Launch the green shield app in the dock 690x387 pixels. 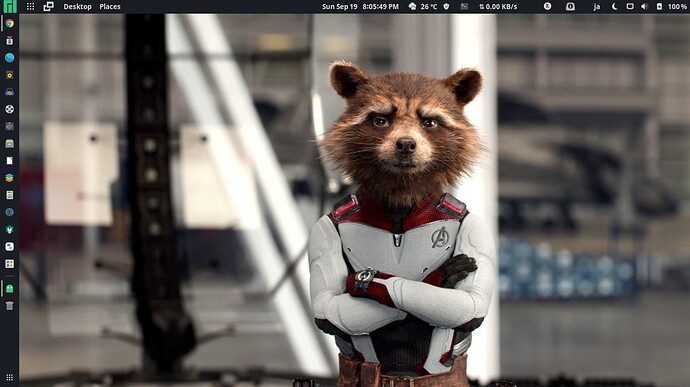9,229
